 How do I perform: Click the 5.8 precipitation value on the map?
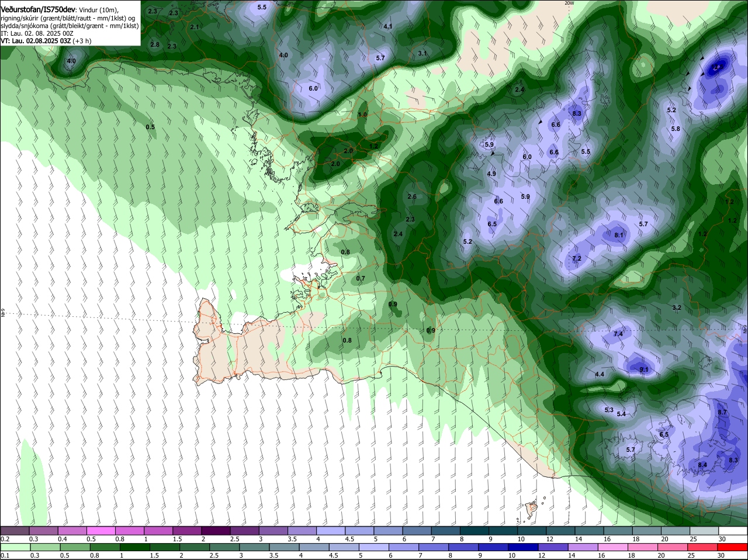(676, 129)
